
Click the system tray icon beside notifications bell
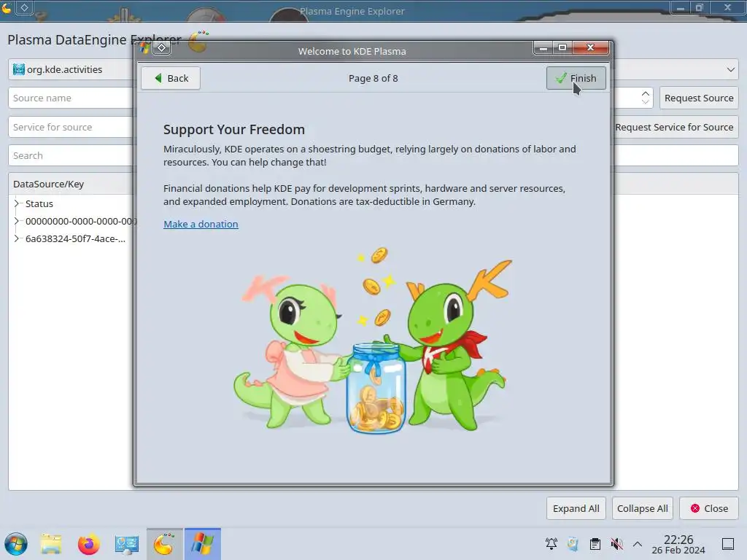[x=573, y=544]
